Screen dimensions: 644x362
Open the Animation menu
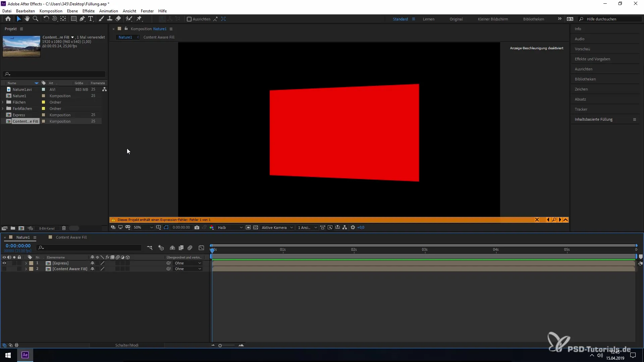109,11
